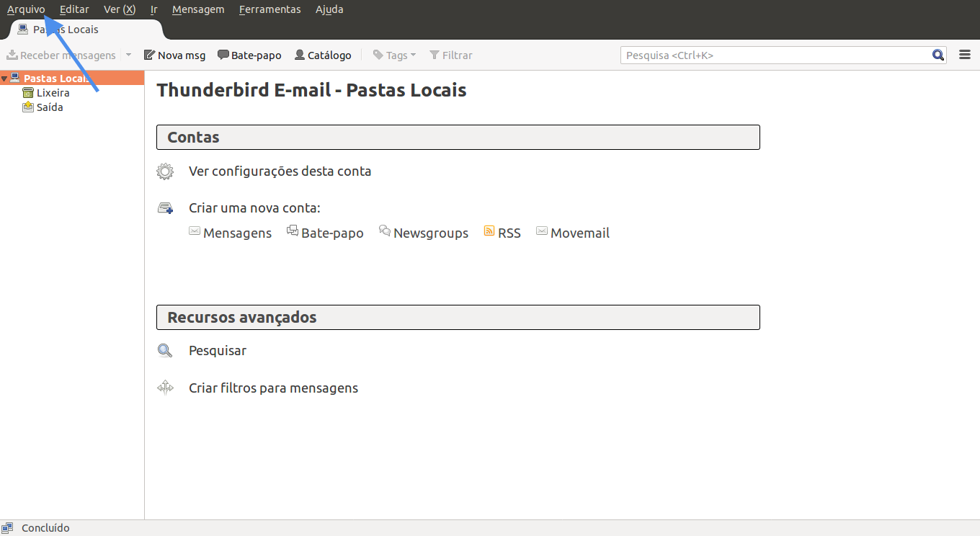The width and height of the screenshot is (980, 536).
Task: Open the Ver (X) menu
Action: 120,9
